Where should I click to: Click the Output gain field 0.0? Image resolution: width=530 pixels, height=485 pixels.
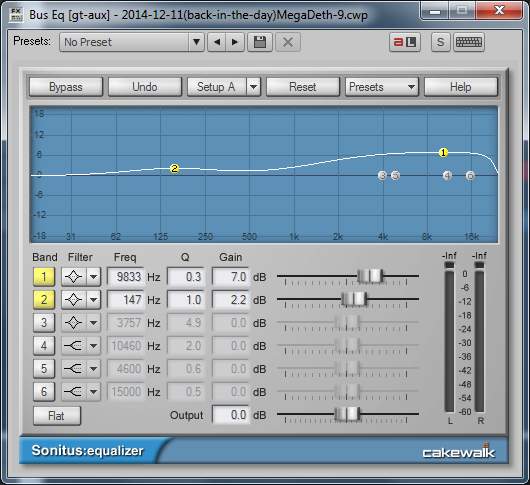coord(231,415)
